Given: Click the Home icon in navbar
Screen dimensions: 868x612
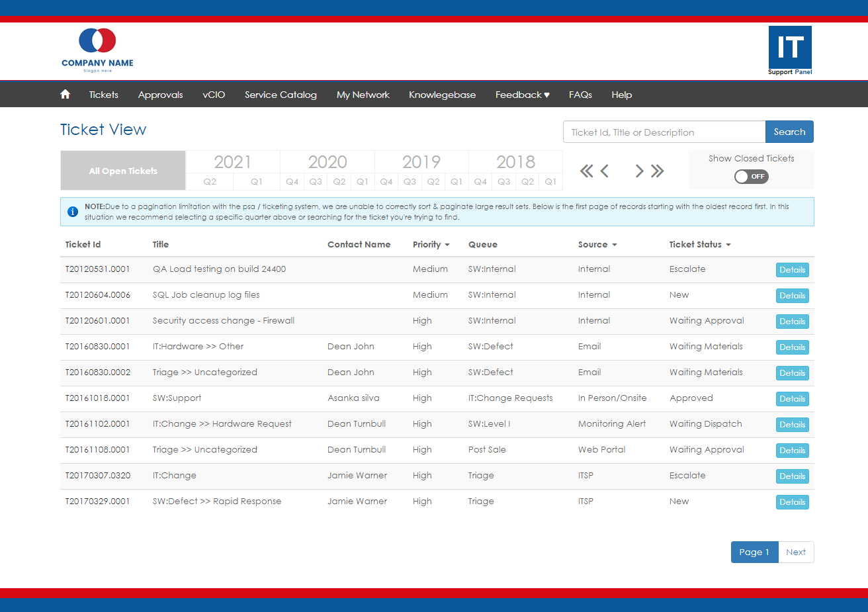Looking at the screenshot, I should (x=65, y=95).
